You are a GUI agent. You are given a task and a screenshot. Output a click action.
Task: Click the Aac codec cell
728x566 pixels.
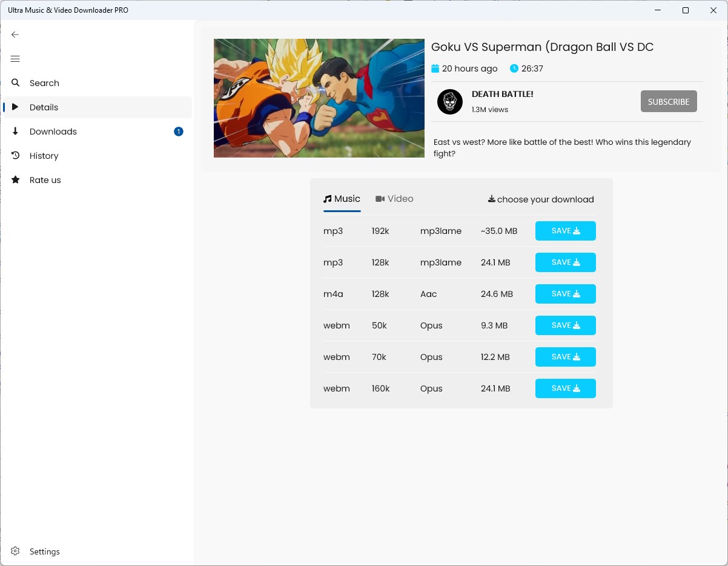pos(429,294)
